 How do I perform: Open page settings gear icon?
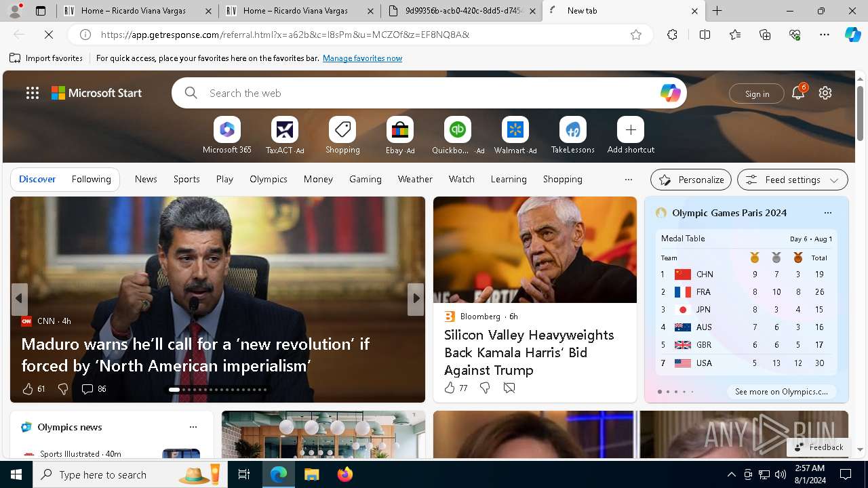[x=825, y=93]
